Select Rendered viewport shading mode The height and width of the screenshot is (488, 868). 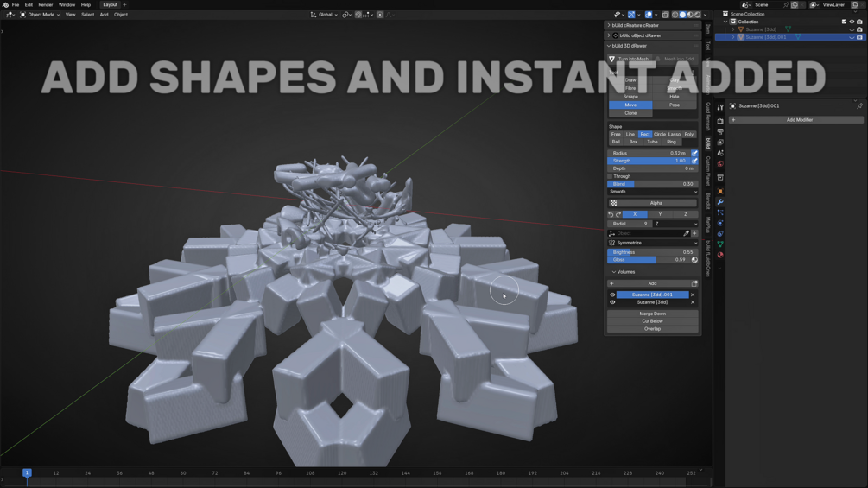(x=698, y=15)
